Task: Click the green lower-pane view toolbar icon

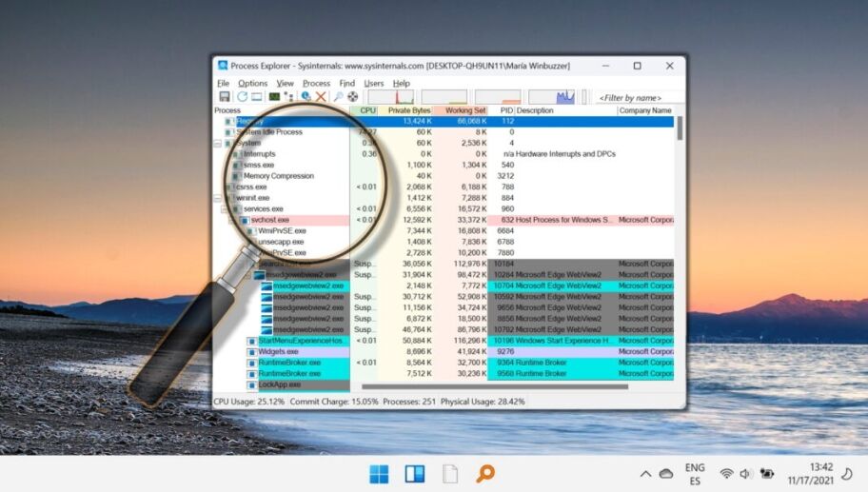Action: (x=274, y=97)
